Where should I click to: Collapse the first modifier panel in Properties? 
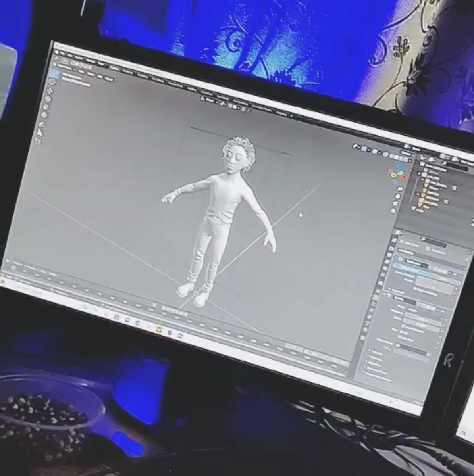396,257
